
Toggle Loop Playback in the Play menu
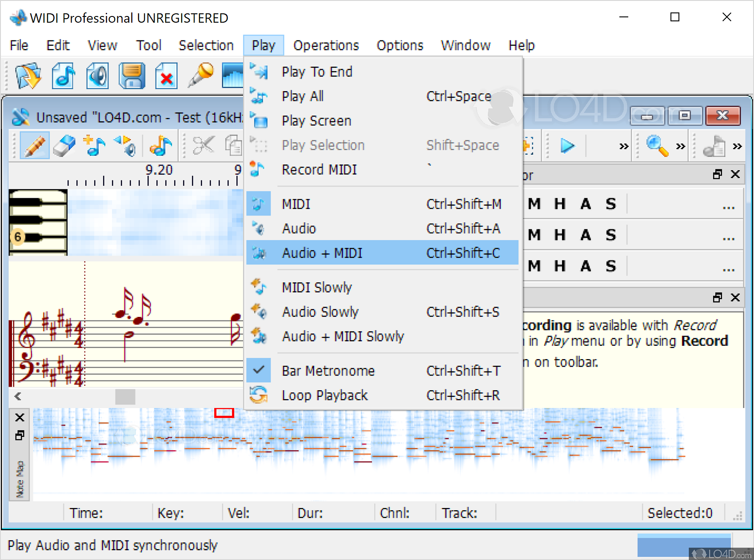tap(324, 395)
